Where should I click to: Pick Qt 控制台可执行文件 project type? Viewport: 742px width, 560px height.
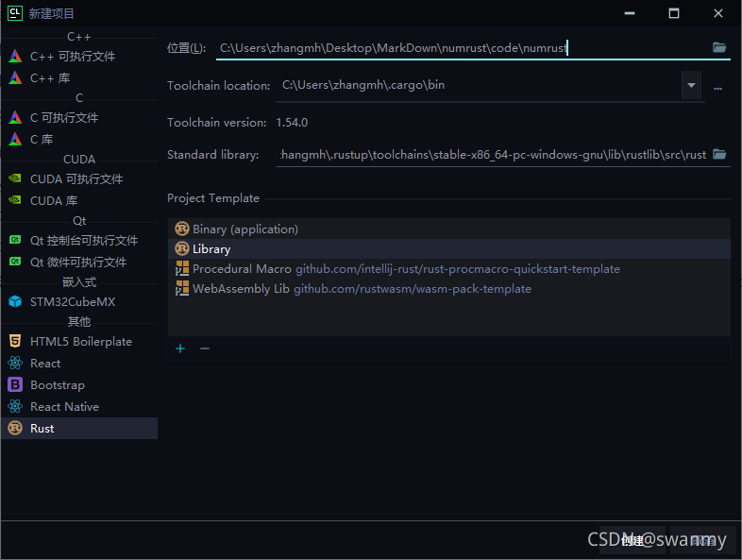pos(79,241)
